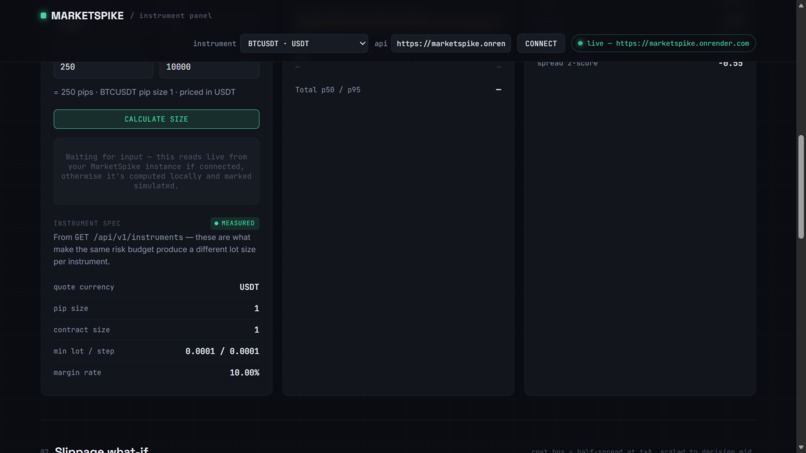Click the '/api/v1/instruments' endpoint text

tap(138, 237)
